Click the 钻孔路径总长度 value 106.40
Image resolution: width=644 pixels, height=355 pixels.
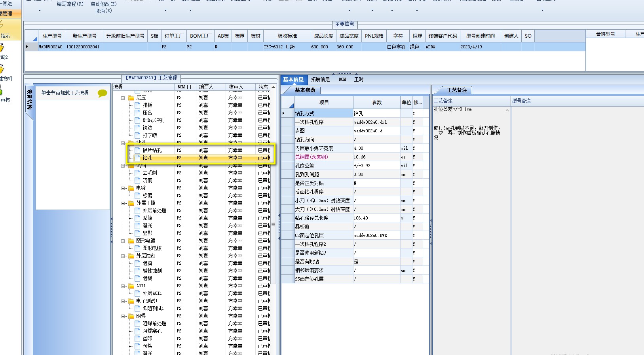pos(376,218)
